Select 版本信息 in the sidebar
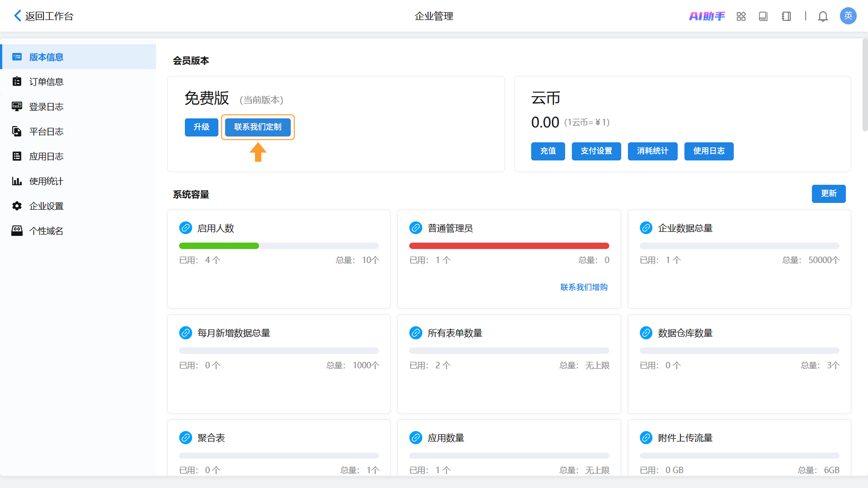The width and height of the screenshot is (868, 488). [x=78, y=57]
